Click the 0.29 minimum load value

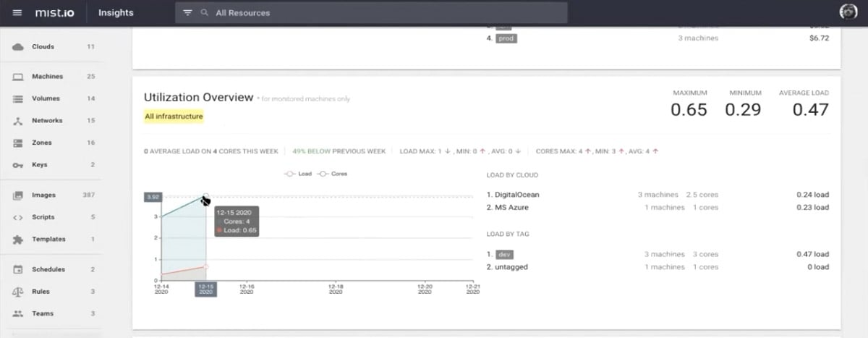(x=744, y=110)
